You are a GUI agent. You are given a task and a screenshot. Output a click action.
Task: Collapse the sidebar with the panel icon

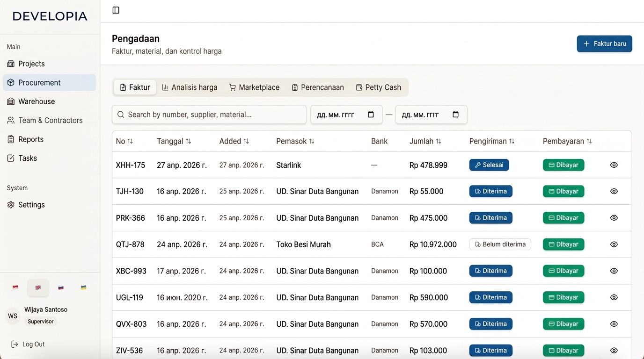(116, 10)
